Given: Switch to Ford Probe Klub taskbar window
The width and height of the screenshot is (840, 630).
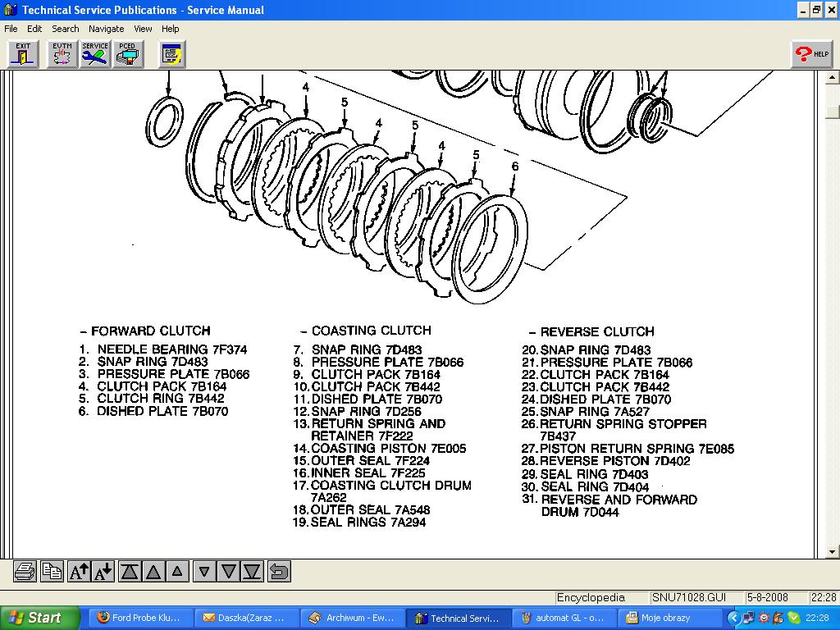Looking at the screenshot, I should (x=139, y=618).
